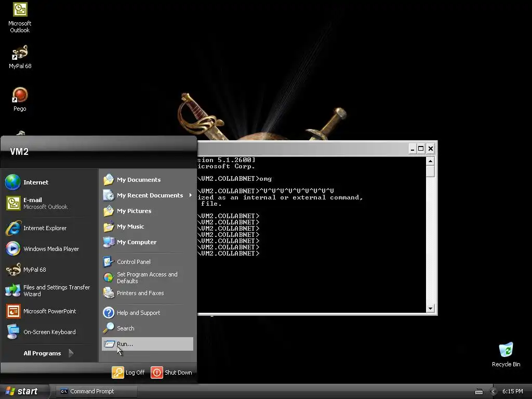Click Command Prompt scrollbar up arrow

click(x=430, y=161)
